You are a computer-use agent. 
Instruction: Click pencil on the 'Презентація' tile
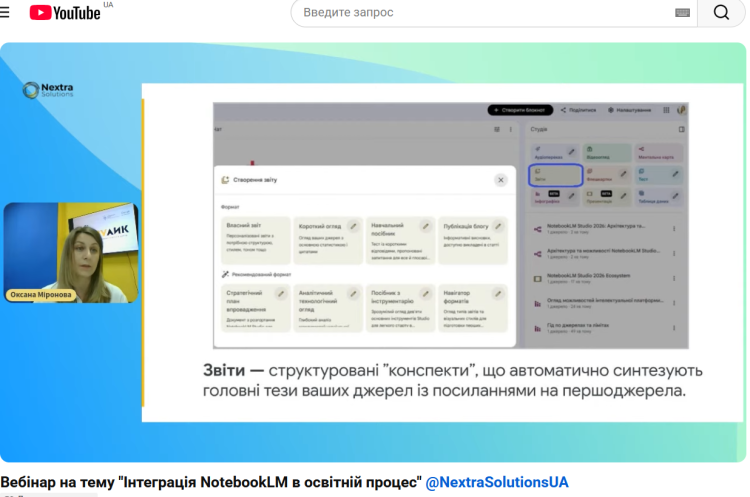(623, 196)
